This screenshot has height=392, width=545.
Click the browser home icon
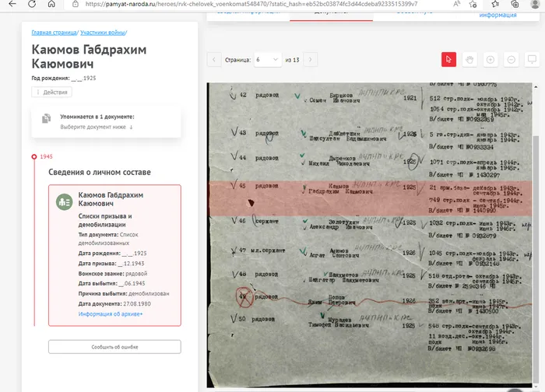(51, 4)
